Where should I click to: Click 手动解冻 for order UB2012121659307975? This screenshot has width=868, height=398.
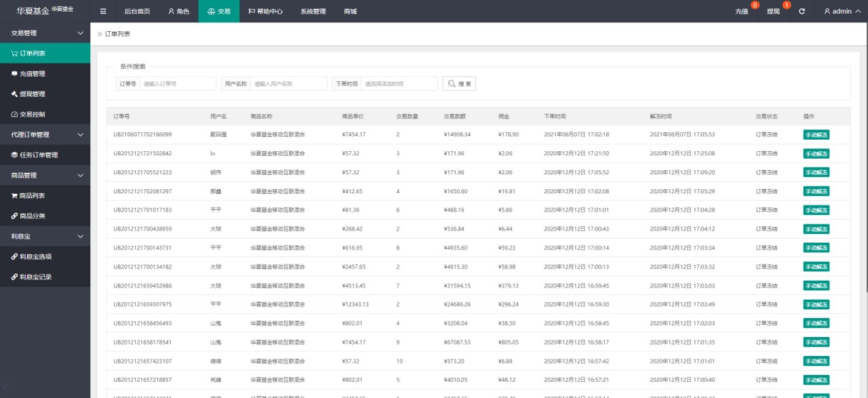coord(816,304)
